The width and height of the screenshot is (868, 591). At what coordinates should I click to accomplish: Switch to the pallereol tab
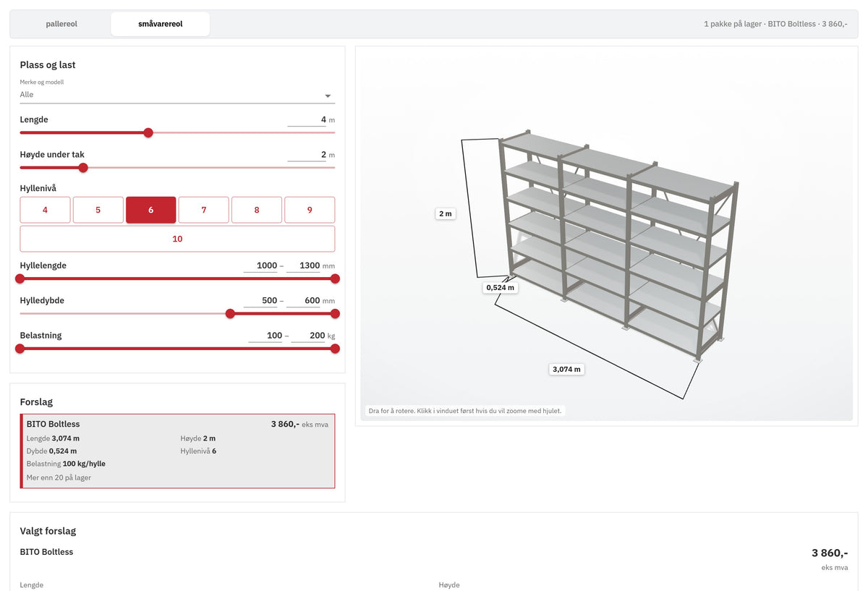[61, 24]
